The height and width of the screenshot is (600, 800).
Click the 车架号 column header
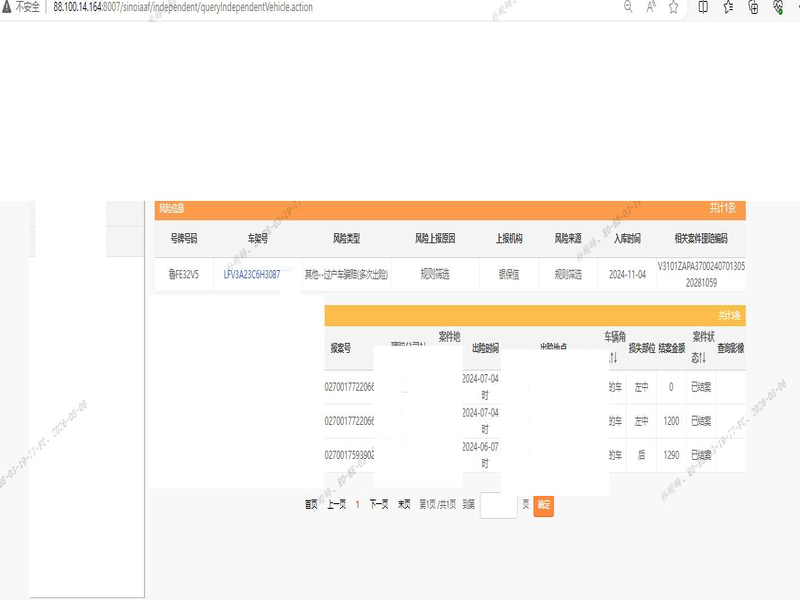pos(258,238)
